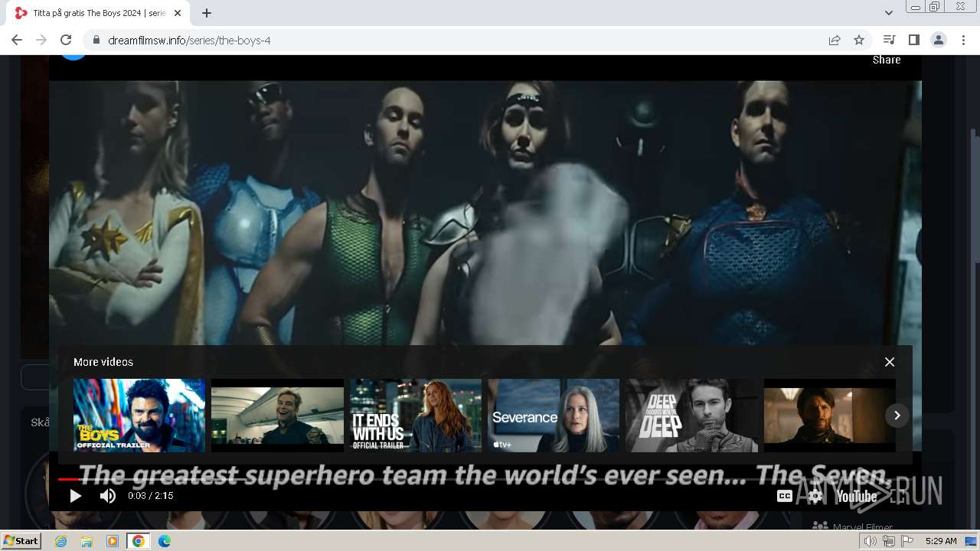Click the address bar URL
This screenshot has height=551, width=980.
point(189,41)
